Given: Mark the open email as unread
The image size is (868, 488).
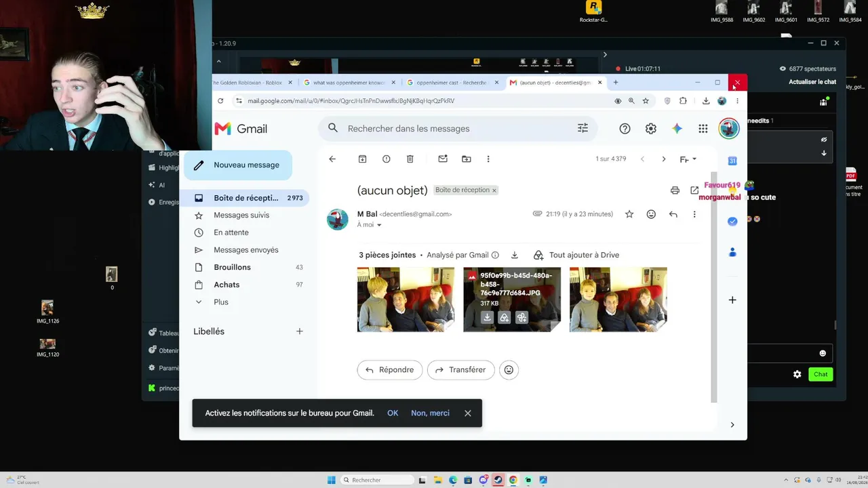Looking at the screenshot, I should point(443,159).
